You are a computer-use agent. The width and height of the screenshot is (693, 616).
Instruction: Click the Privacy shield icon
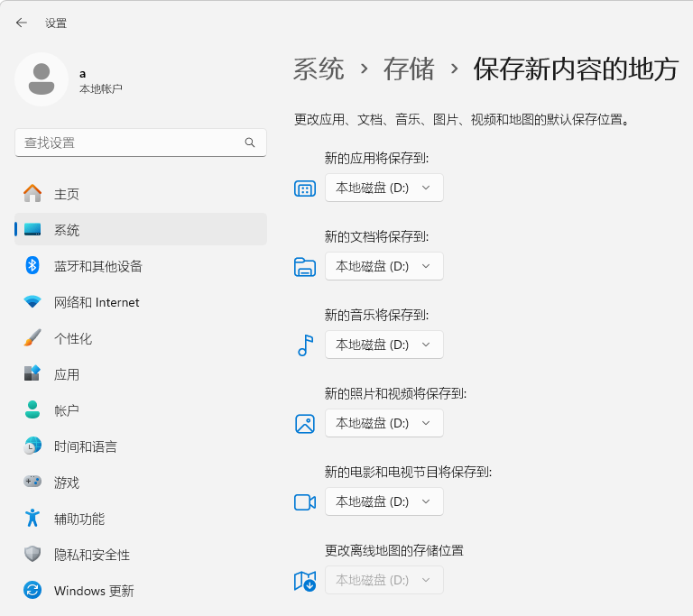pos(32,554)
